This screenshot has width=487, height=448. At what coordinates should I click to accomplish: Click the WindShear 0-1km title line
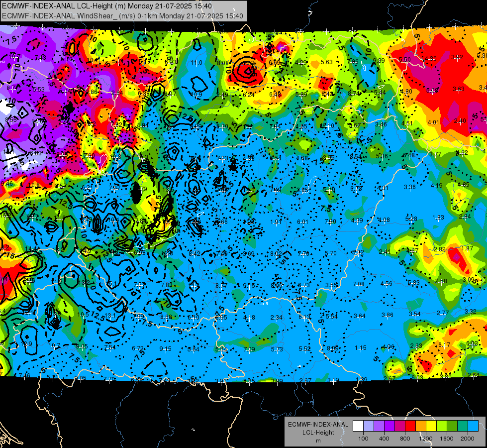[122, 16]
